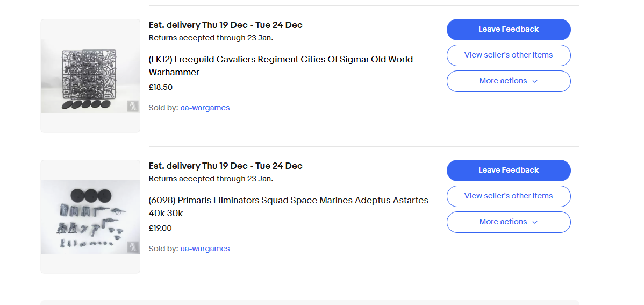Expand More actions for the Freeguild Cavaliers order
The height and width of the screenshot is (305, 644).
[x=508, y=81]
